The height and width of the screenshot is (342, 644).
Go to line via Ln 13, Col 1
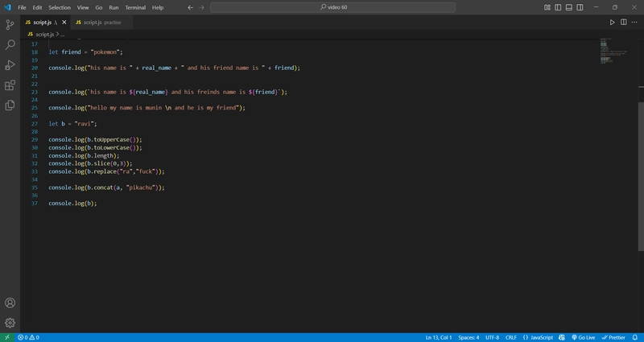click(x=439, y=337)
